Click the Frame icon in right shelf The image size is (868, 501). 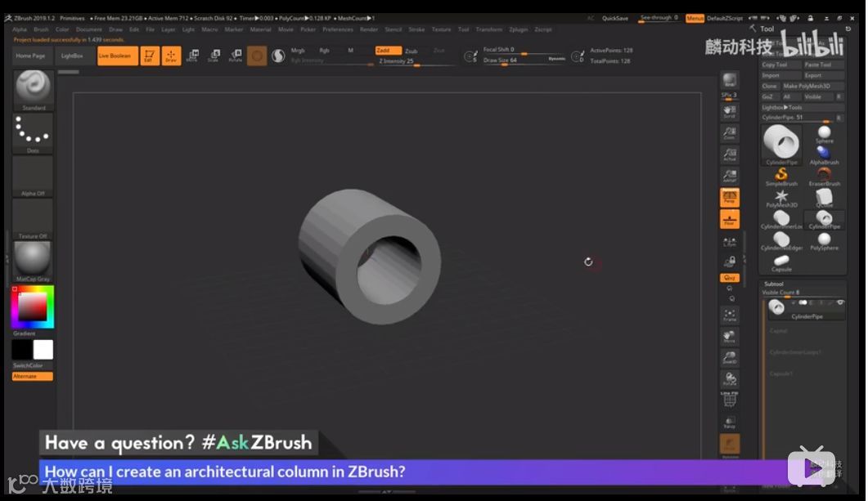tap(730, 315)
